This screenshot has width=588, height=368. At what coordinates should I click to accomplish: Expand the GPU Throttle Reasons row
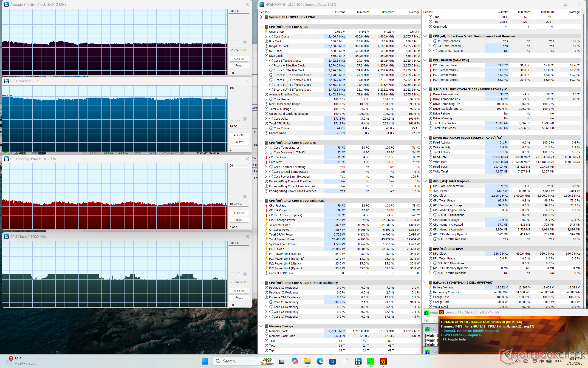[x=430, y=239]
